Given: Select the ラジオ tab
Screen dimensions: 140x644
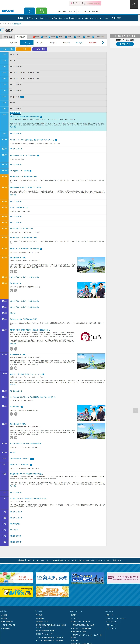Looking at the screenshot, I should point(42,11).
